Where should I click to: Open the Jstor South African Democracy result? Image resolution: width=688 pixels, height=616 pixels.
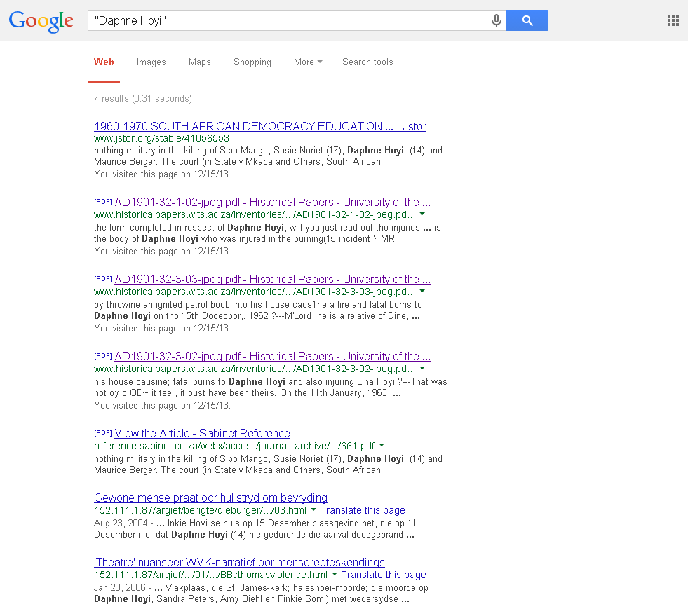tap(259, 127)
